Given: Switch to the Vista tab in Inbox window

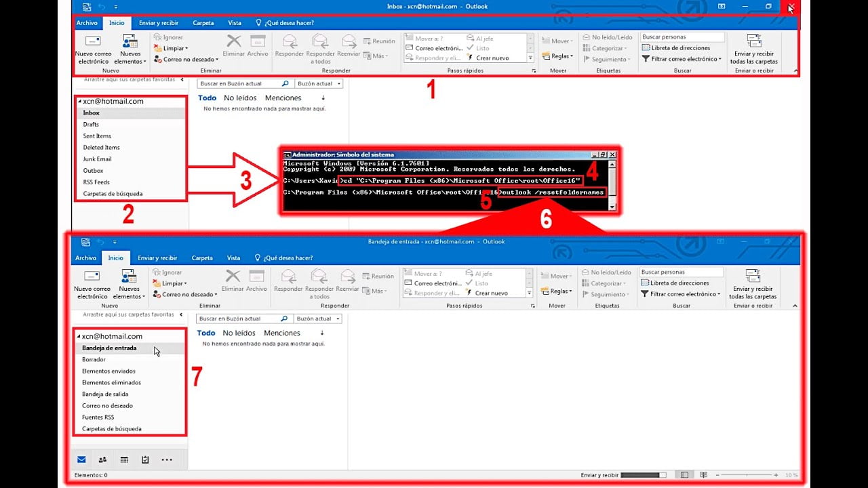Looking at the screenshot, I should pos(235,22).
